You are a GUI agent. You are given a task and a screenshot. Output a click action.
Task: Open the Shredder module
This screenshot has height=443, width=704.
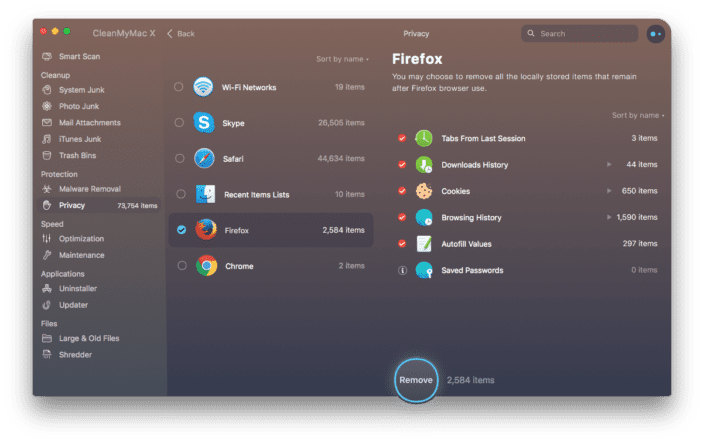[x=75, y=355]
